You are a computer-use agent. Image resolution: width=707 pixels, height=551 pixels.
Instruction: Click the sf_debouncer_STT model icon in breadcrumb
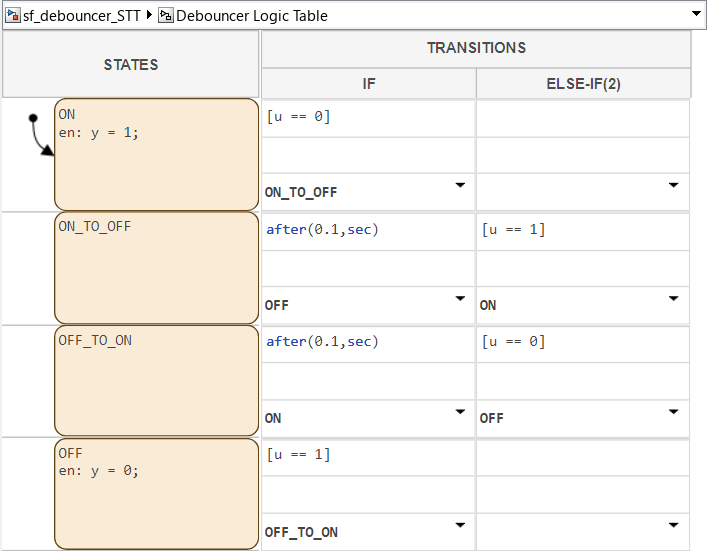(13, 15)
